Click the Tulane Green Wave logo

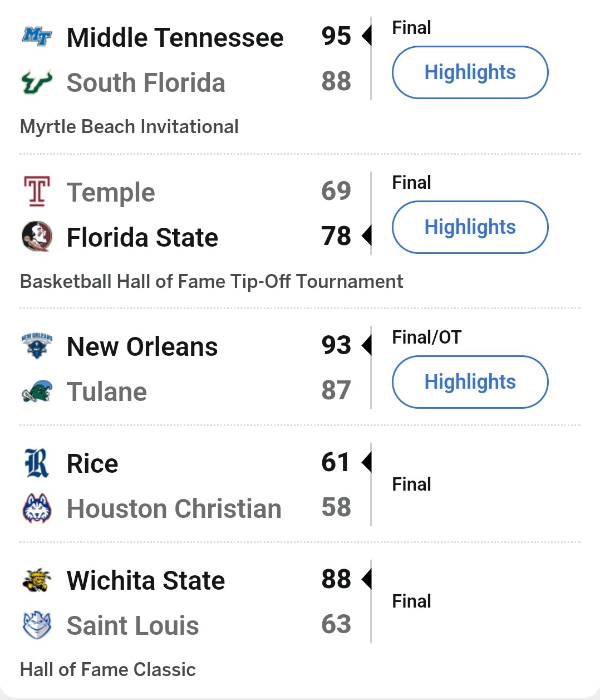click(37, 391)
